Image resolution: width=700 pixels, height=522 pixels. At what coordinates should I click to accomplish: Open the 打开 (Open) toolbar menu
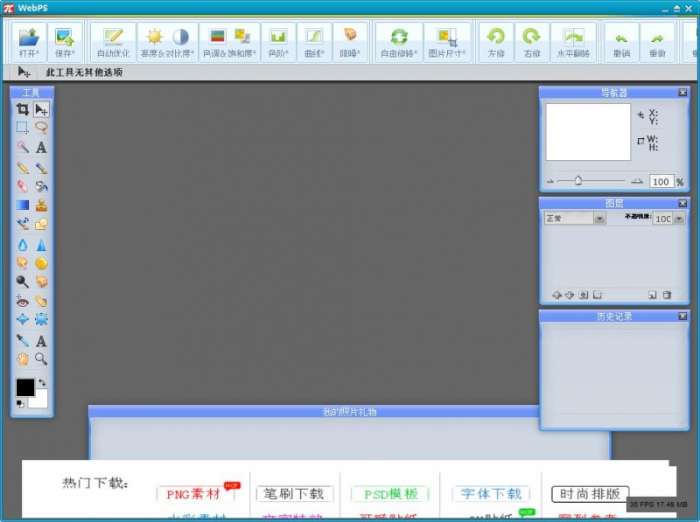[x=30, y=42]
